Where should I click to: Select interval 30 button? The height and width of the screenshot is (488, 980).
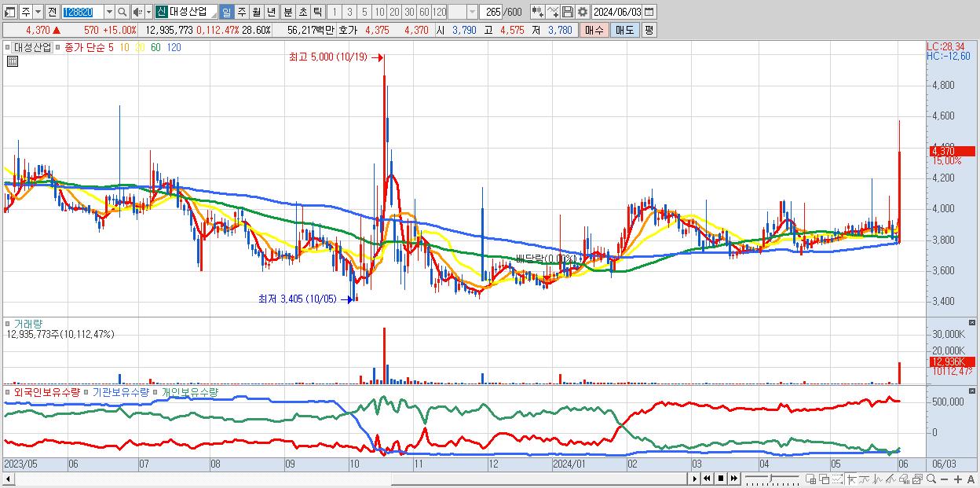[x=409, y=12]
